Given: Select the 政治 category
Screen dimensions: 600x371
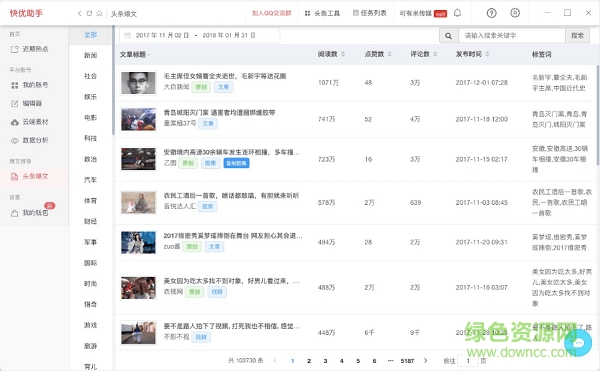Looking at the screenshot, I should coord(91,159).
